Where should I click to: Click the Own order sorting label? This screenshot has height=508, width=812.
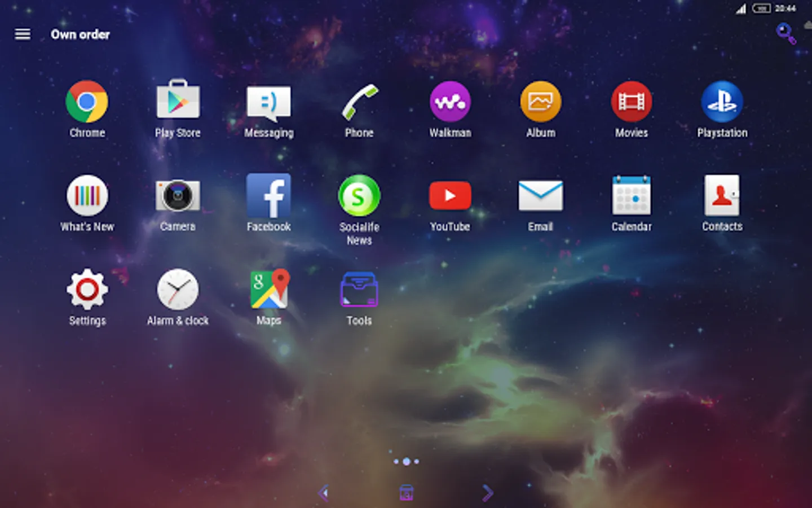[x=80, y=34]
